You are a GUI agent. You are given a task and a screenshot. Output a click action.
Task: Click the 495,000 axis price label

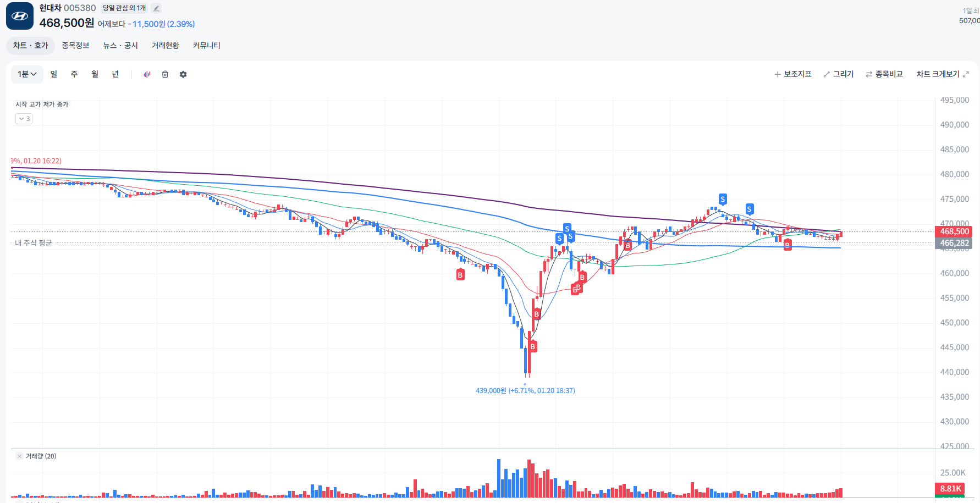click(x=954, y=100)
